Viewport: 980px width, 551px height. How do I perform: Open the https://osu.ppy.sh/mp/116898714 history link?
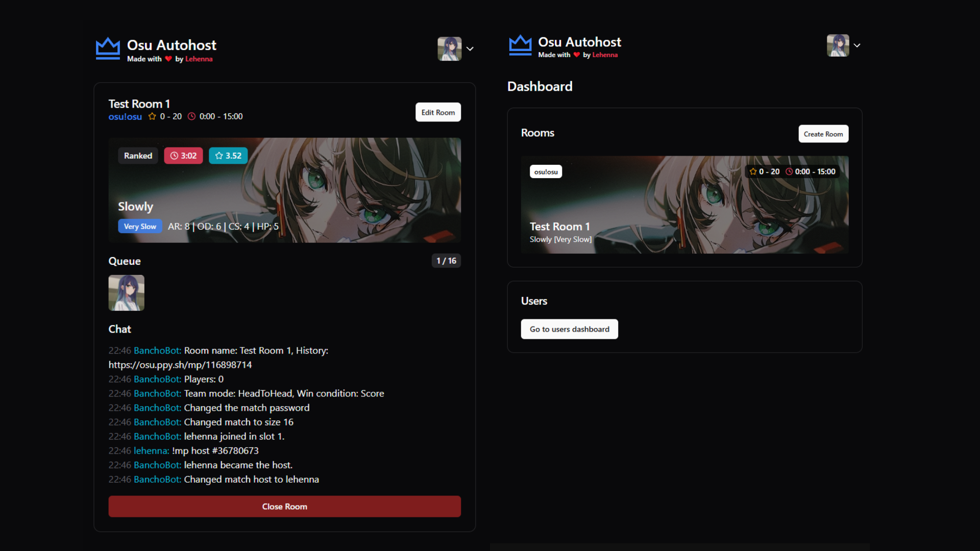[180, 365]
